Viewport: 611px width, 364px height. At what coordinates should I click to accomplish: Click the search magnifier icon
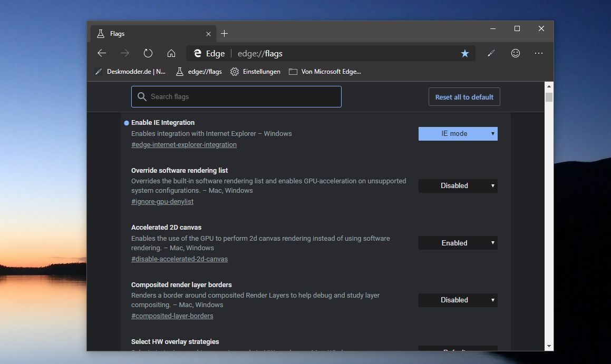(142, 96)
